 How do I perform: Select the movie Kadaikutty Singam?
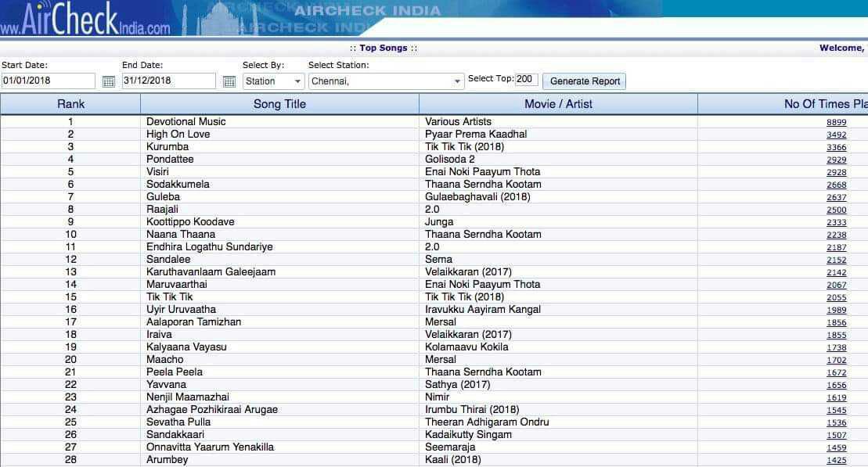click(468, 435)
